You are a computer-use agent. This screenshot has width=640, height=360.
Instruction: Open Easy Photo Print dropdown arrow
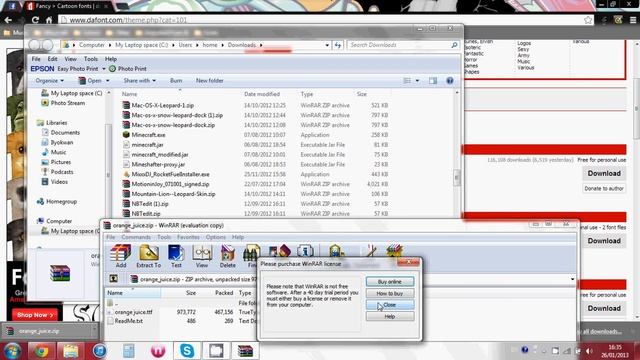point(104,69)
